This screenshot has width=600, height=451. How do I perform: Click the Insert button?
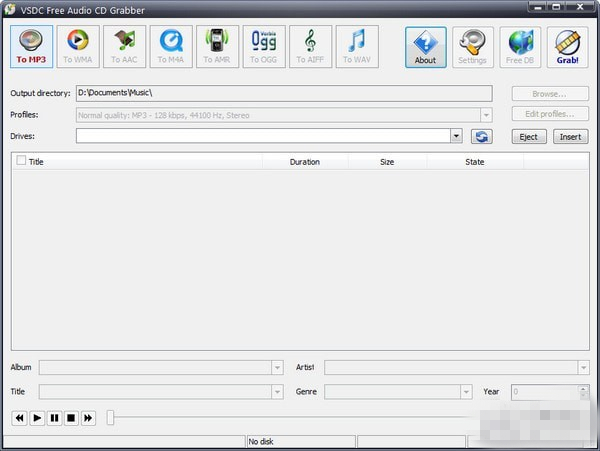[x=569, y=137]
